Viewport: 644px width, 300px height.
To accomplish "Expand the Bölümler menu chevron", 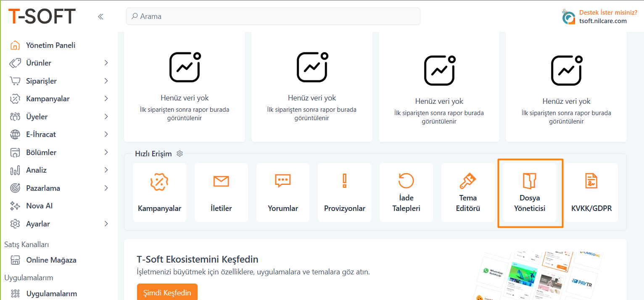I will 106,152.
